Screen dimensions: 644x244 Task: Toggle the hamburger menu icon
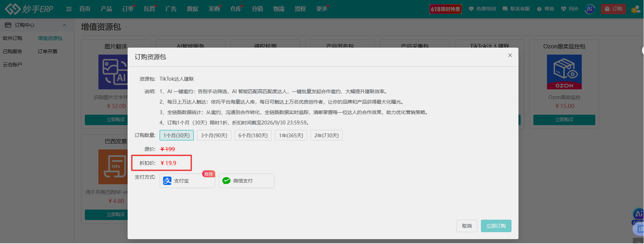(x=69, y=9)
